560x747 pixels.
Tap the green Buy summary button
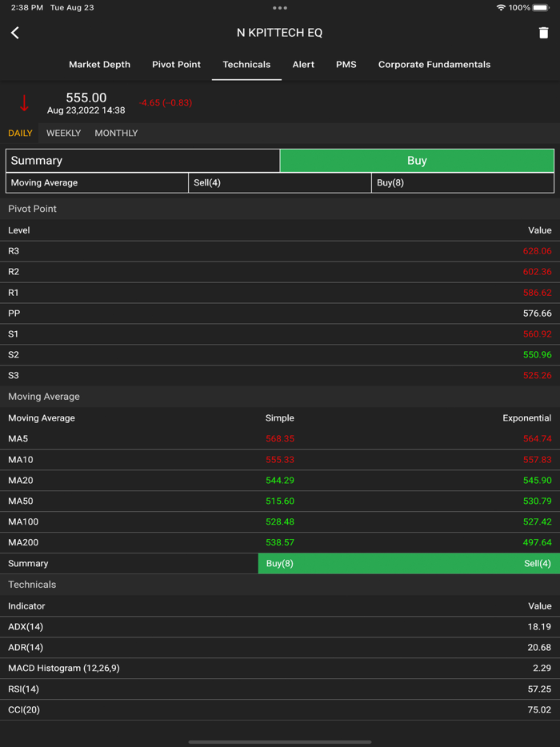pos(417,161)
